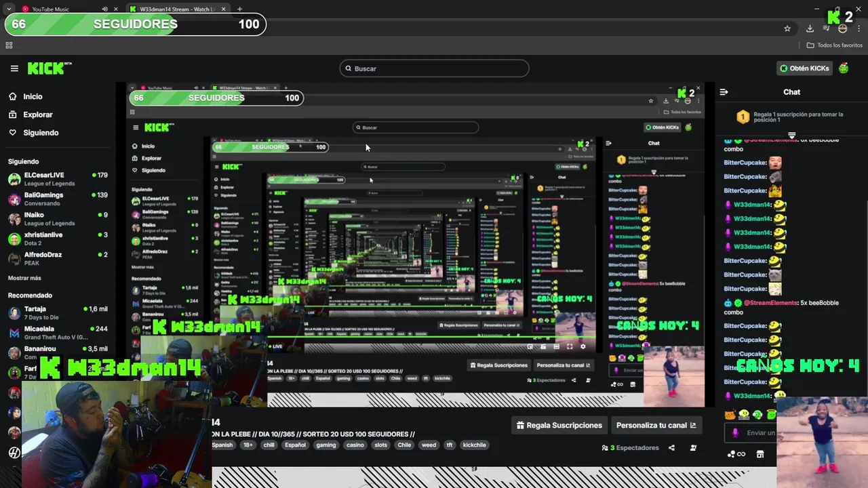868x488 pixels.
Task: Focus the main Buscar search field
Action: click(x=434, y=68)
